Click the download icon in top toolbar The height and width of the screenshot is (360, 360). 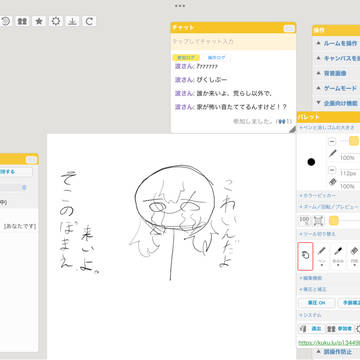click(72, 21)
